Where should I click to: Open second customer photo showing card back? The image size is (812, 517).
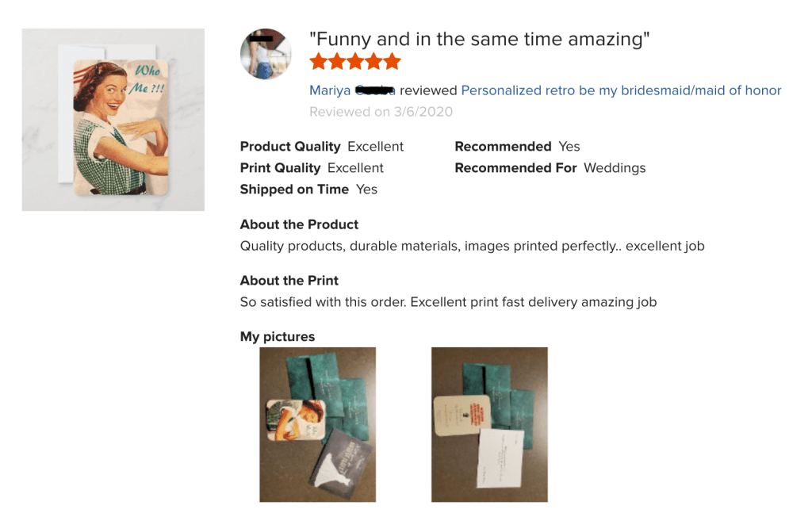pyautogui.click(x=489, y=424)
